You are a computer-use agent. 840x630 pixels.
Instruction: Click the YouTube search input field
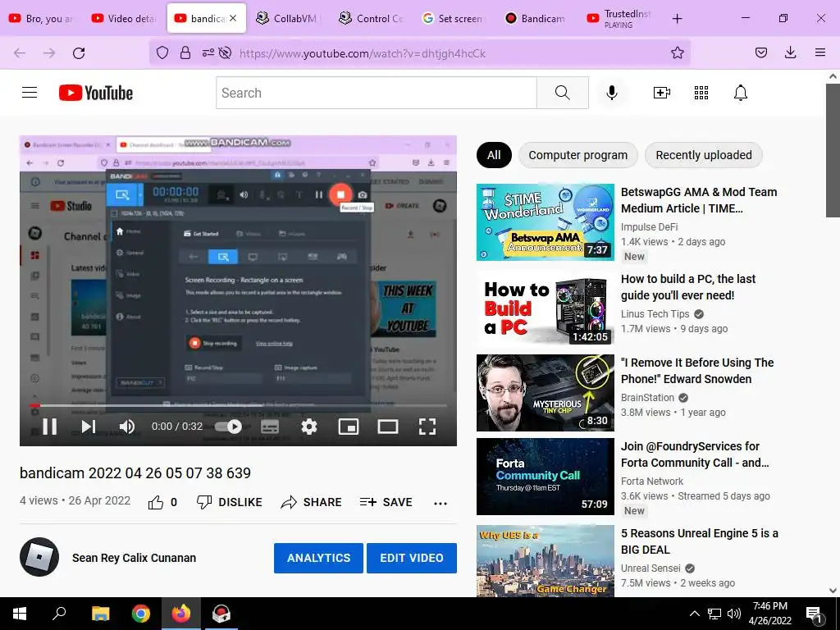pos(376,93)
